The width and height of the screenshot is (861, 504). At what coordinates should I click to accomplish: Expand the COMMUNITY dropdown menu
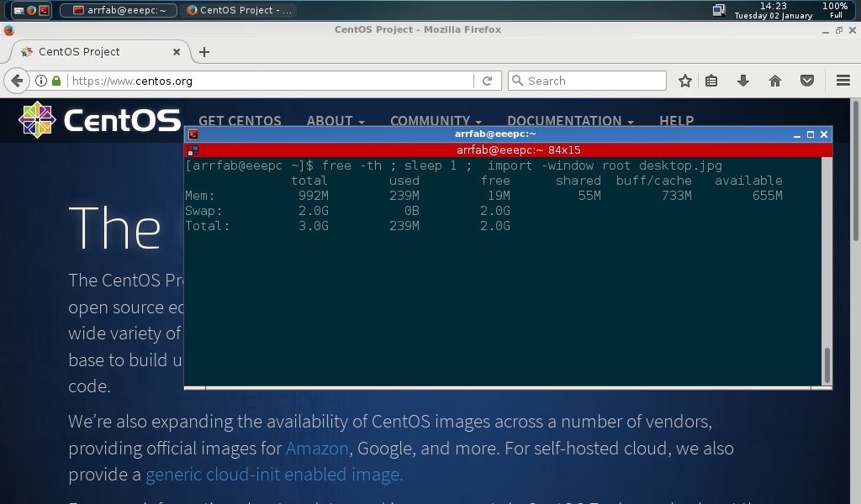click(436, 121)
